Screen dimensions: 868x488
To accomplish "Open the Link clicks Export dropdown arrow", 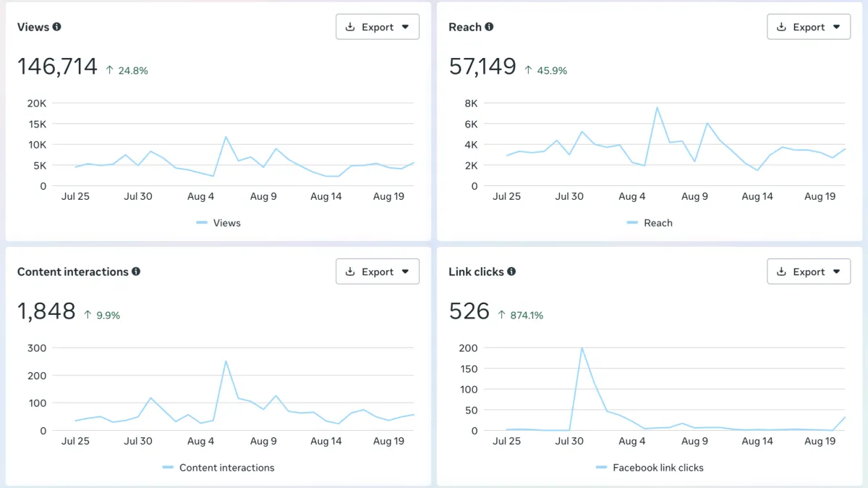I will (x=836, y=272).
